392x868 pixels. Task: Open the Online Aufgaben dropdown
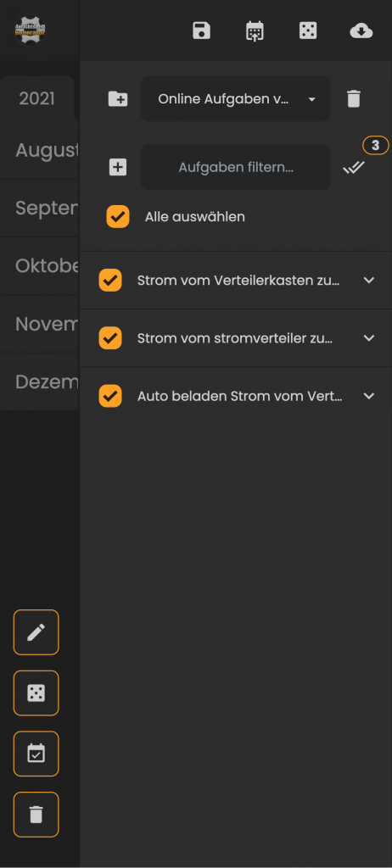tap(236, 99)
